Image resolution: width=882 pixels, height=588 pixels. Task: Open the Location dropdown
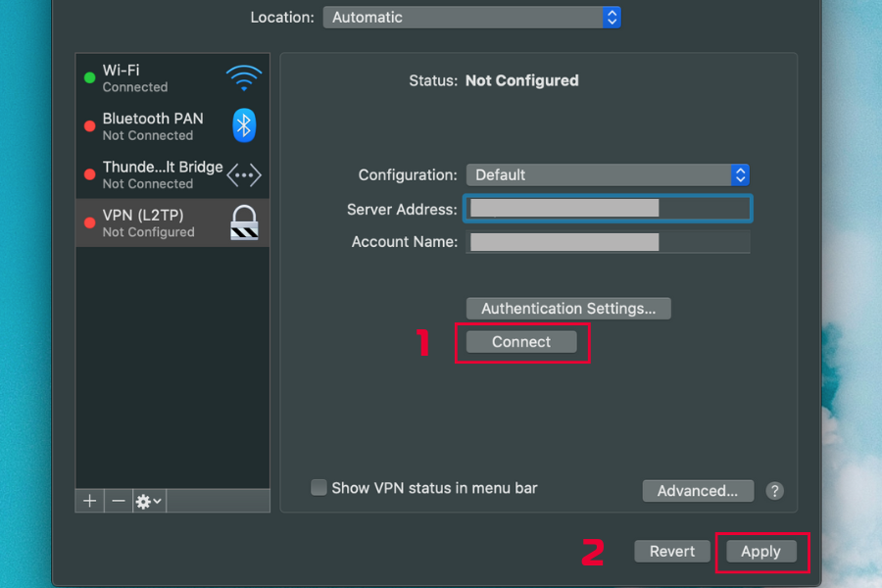coord(471,18)
